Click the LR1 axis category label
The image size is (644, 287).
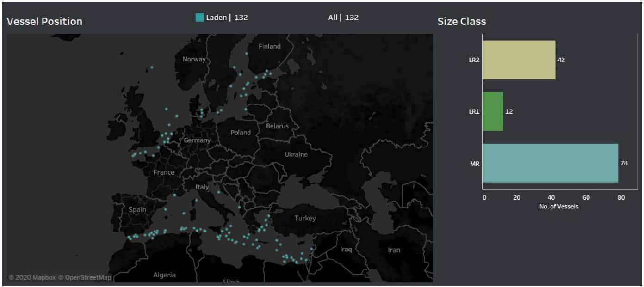point(474,112)
